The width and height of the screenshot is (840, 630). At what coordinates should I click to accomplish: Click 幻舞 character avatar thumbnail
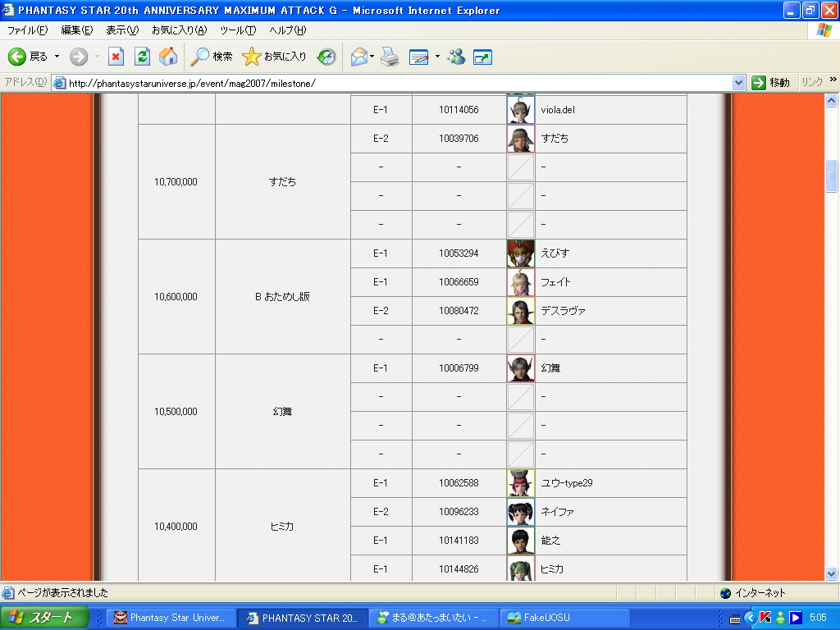tap(521, 368)
